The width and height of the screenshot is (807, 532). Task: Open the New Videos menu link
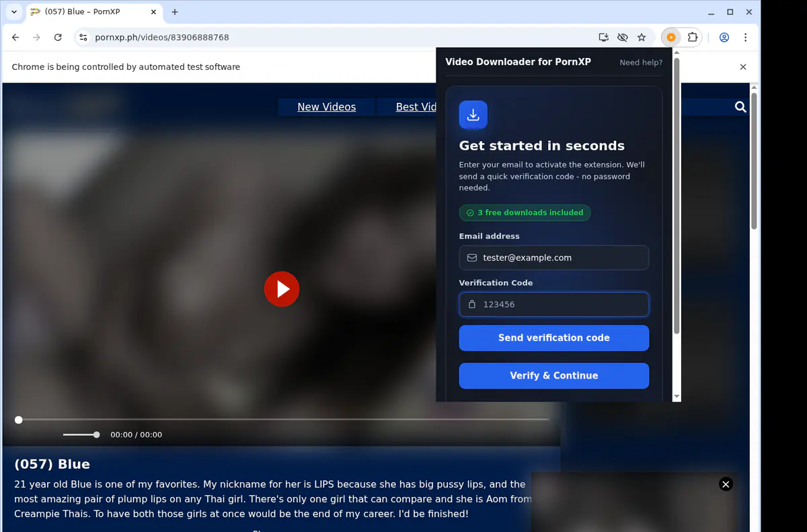[327, 107]
